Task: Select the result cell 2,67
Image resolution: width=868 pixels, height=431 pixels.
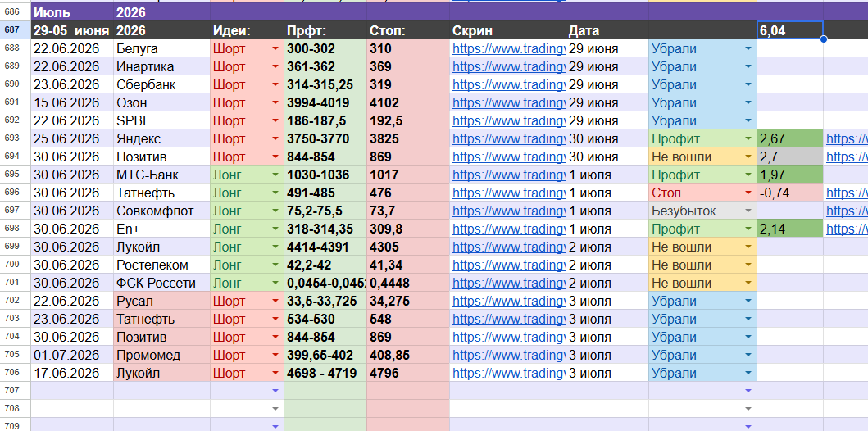Action: click(x=790, y=138)
